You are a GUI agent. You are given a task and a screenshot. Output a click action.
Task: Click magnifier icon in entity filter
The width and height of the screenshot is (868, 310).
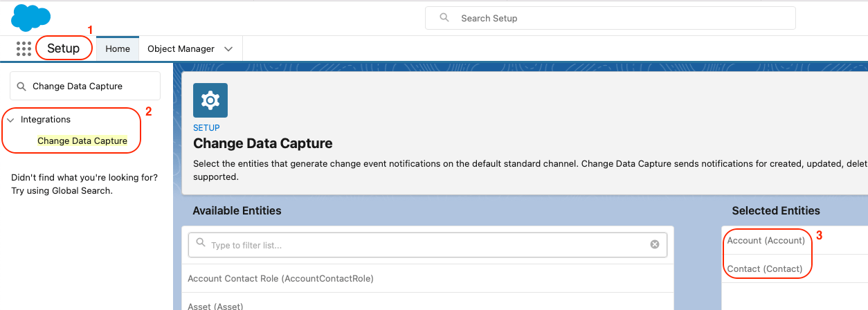click(x=201, y=244)
